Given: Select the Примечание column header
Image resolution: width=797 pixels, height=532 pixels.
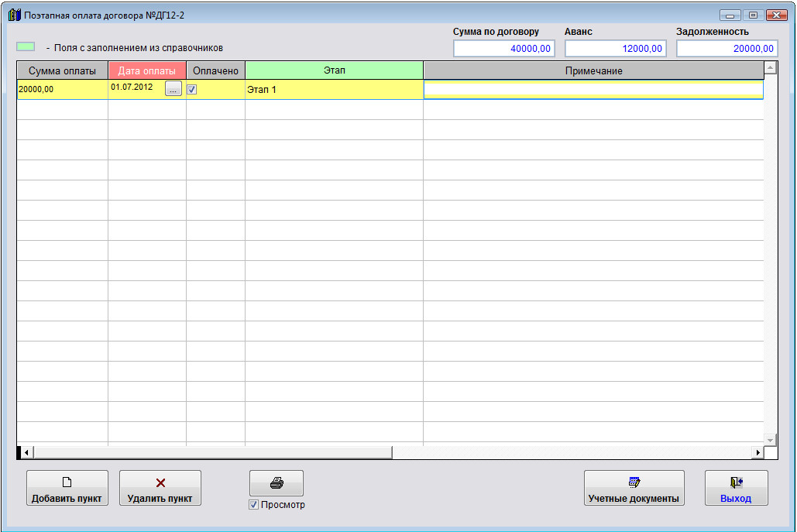Looking at the screenshot, I should (593, 70).
